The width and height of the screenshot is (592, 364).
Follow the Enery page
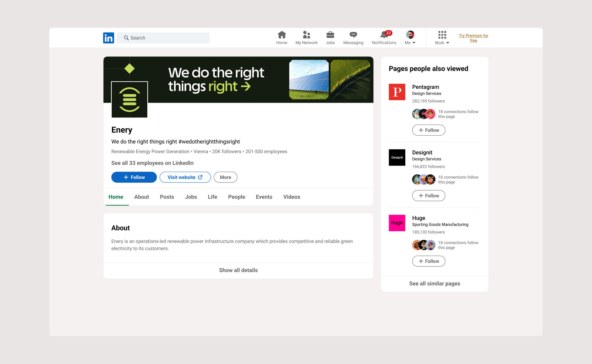134,177
